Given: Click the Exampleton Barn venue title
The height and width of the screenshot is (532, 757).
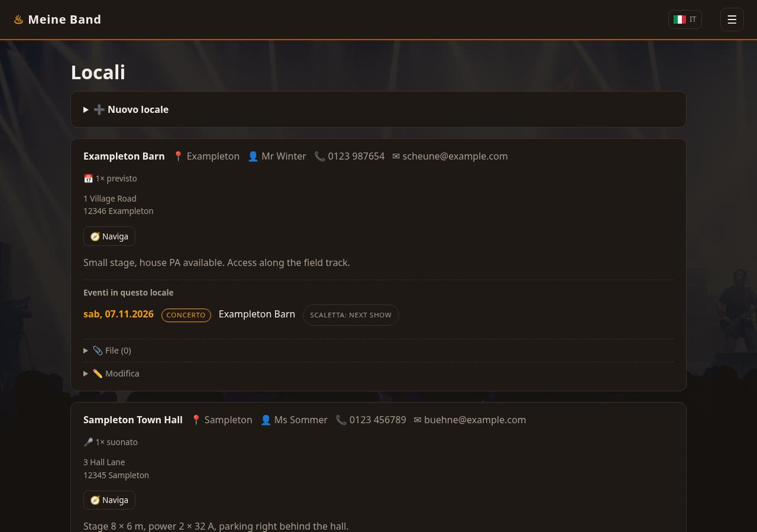Looking at the screenshot, I should click(124, 156).
